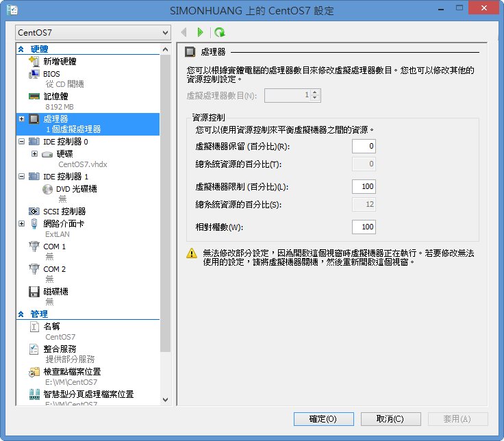Open the CentOS7 virtual machine dropdown
The height and width of the screenshot is (441, 504).
(x=93, y=32)
